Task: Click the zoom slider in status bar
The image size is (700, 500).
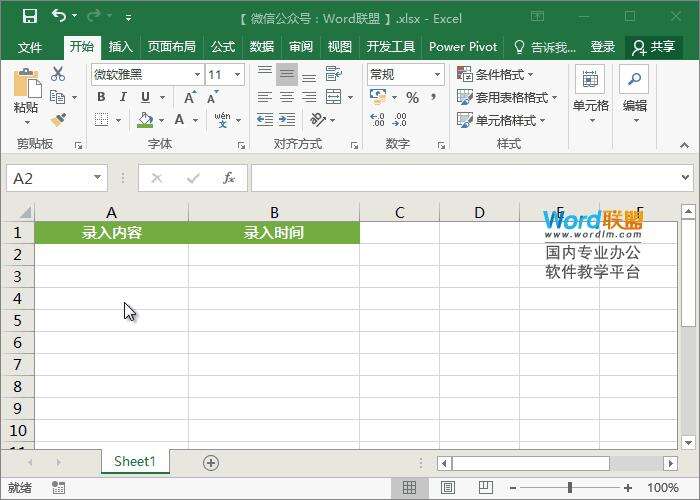Action: (x=570, y=488)
